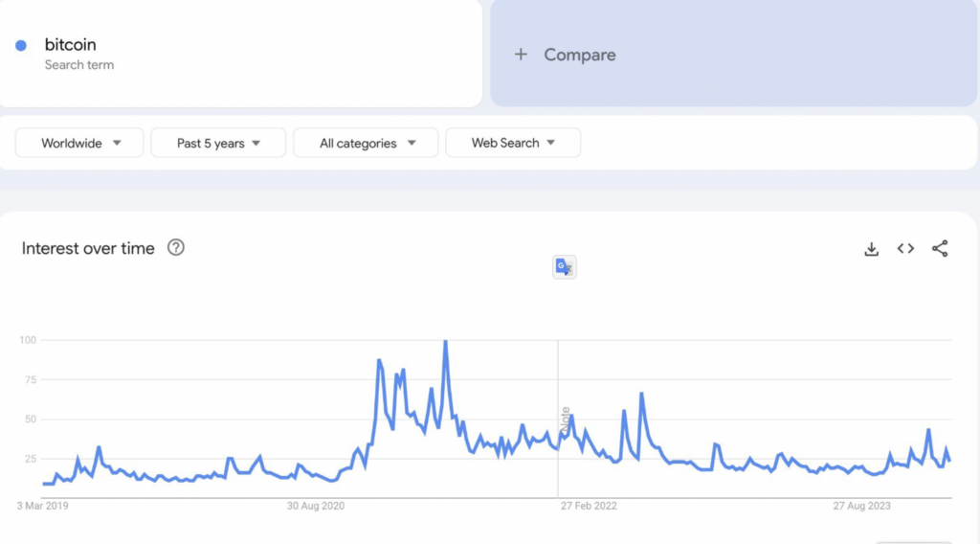This screenshot has height=544, width=980.
Task: Click the blue dot next to bitcoin
Action: (x=21, y=45)
